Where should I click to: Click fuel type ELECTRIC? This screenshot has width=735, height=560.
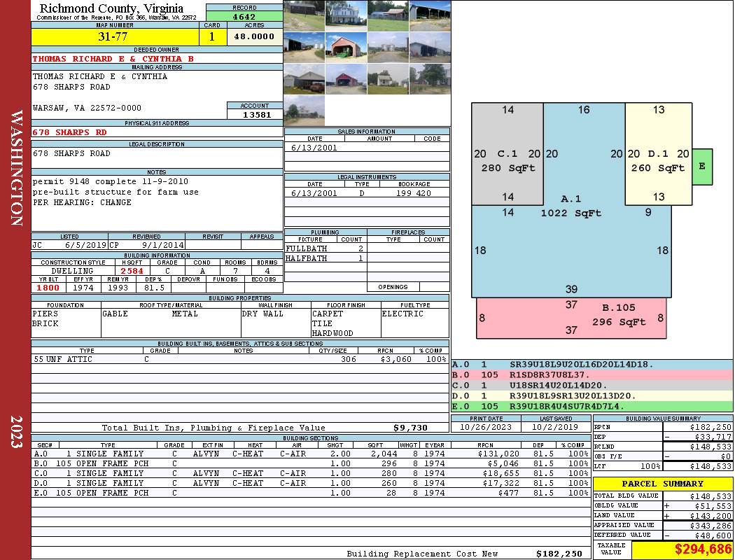[402, 314]
